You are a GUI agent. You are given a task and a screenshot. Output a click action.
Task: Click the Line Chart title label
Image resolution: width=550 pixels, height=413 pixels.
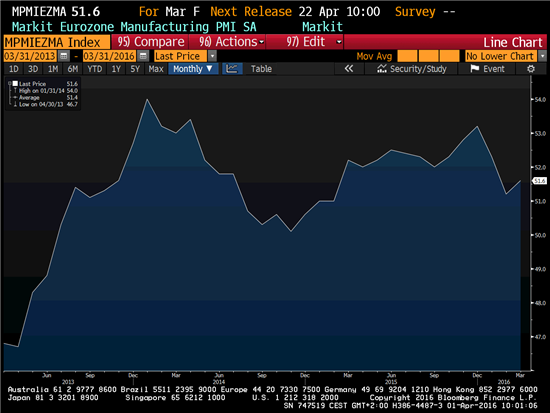pyautogui.click(x=513, y=42)
